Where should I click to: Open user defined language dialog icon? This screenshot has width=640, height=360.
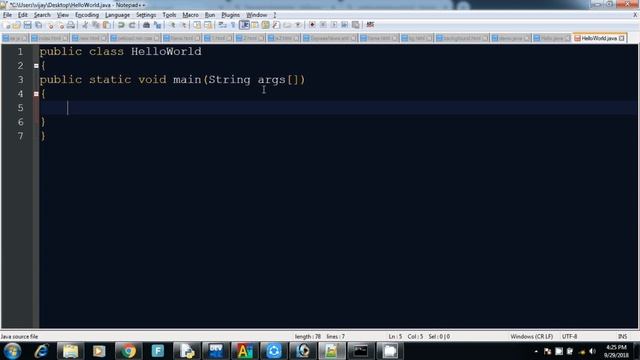point(255,25)
